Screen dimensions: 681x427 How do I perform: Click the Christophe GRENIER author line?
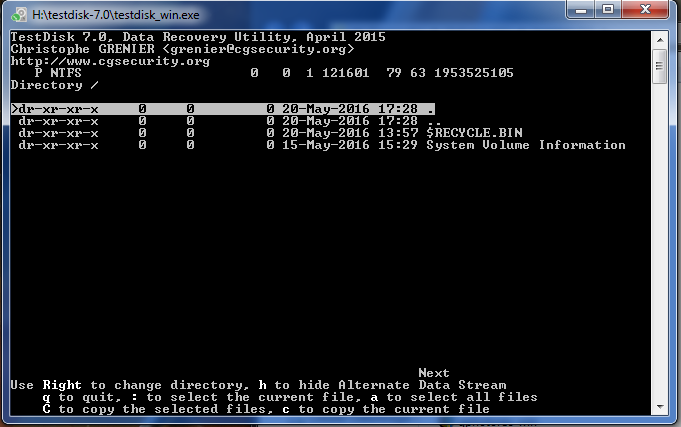pyautogui.click(x=182, y=49)
